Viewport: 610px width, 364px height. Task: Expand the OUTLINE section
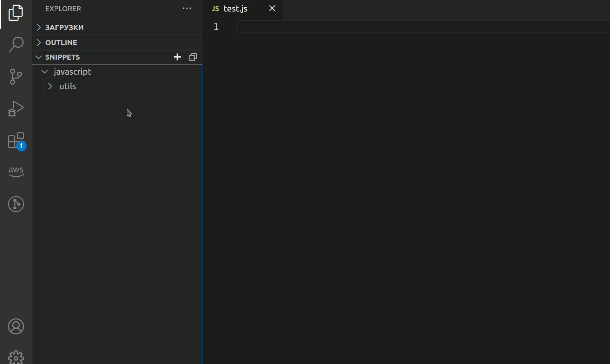61,42
